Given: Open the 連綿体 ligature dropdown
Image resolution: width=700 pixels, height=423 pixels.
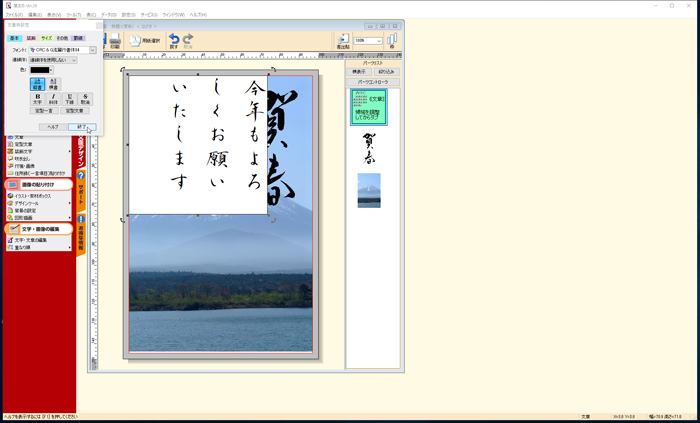Looking at the screenshot, I should pyautogui.click(x=73, y=60).
